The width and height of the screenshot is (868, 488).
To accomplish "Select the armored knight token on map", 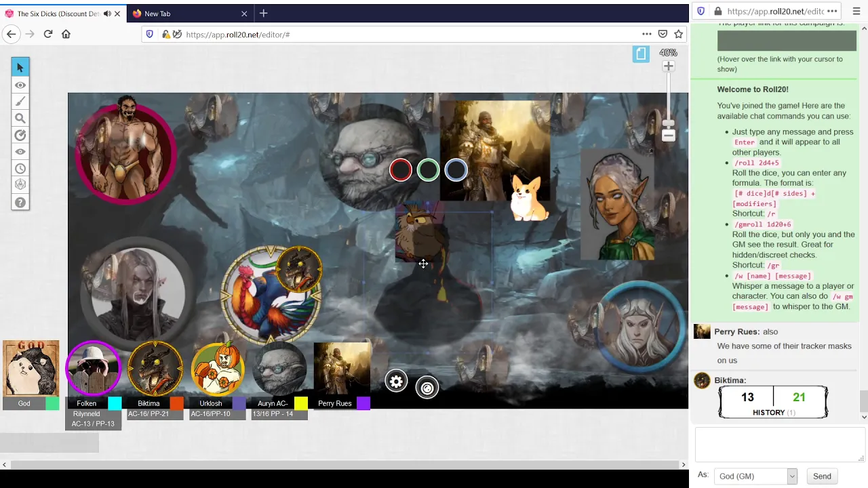I will [x=495, y=150].
